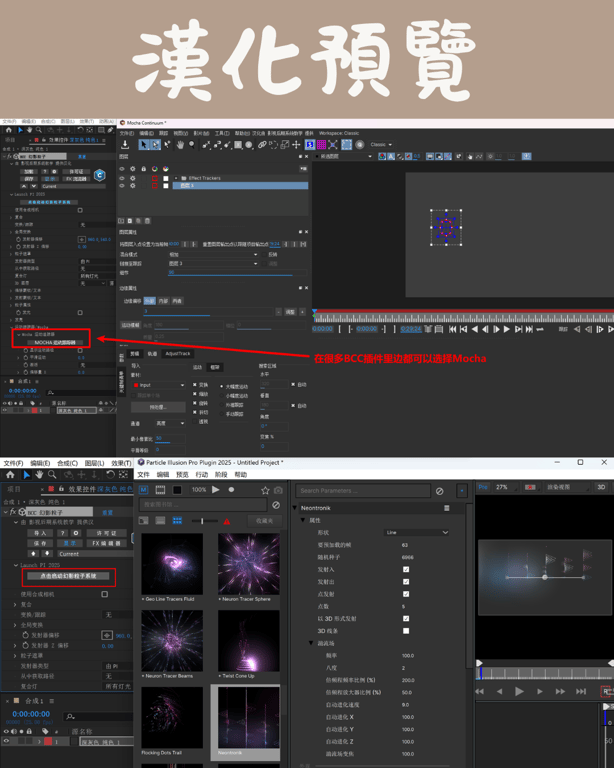Open the 帮助 menu in Particle Illusion
The image size is (614, 768).
[x=241, y=474]
